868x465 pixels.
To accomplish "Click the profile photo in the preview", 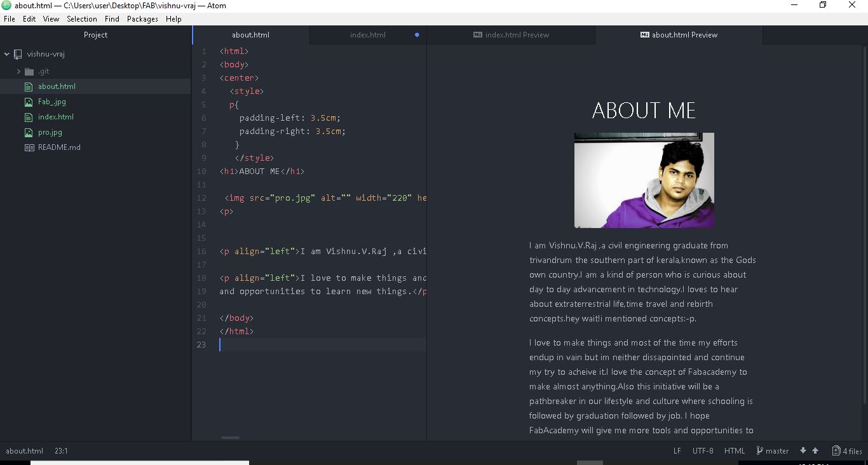I will (x=644, y=180).
